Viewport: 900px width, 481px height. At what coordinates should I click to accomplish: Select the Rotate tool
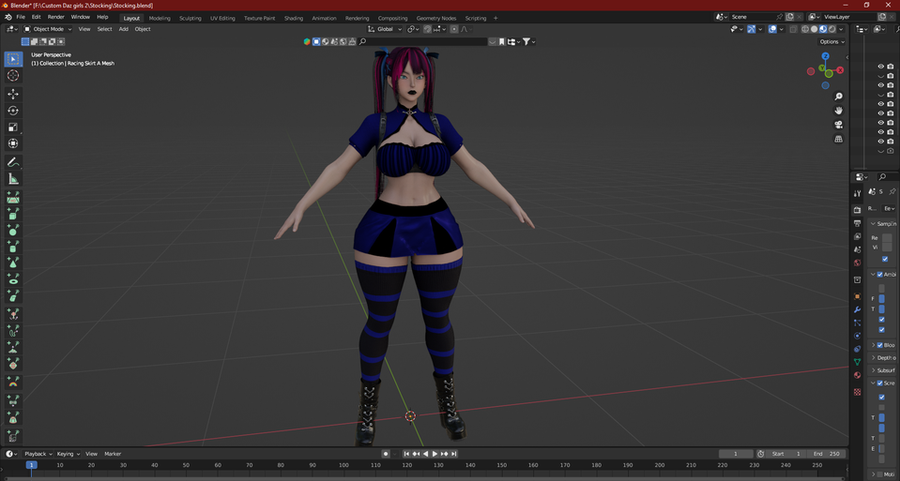pyautogui.click(x=13, y=110)
